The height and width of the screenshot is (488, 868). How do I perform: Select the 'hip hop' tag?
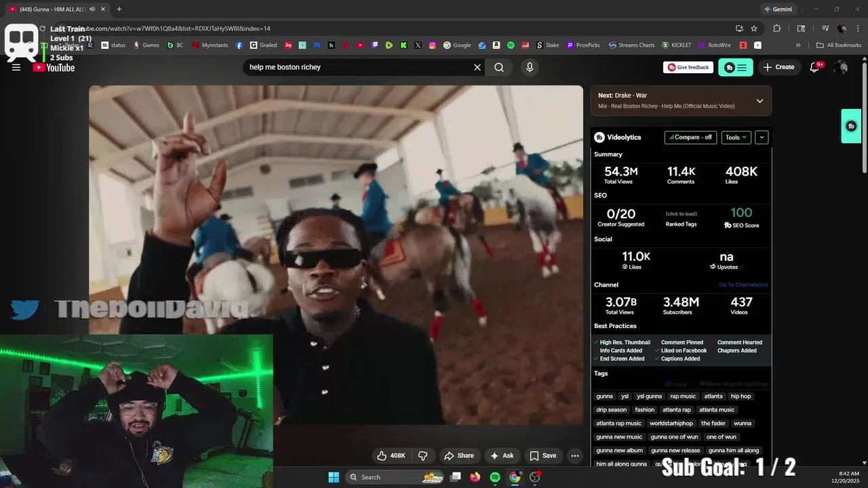(x=741, y=396)
